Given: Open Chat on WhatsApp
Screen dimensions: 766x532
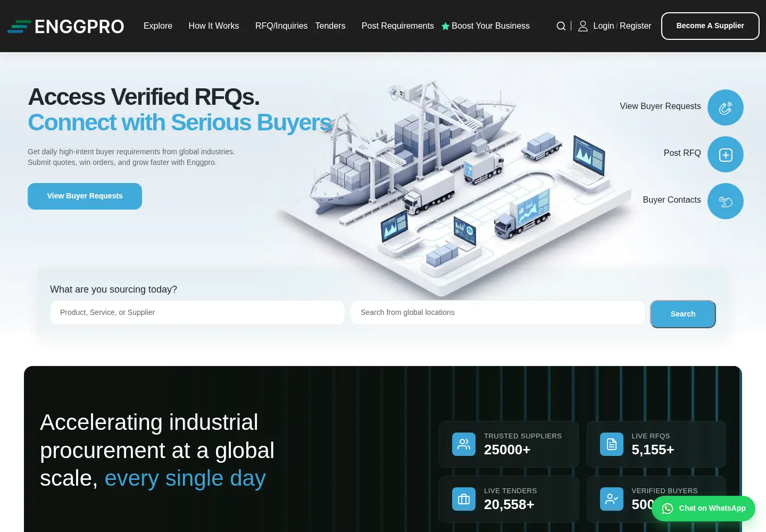Looking at the screenshot, I should [703, 509].
